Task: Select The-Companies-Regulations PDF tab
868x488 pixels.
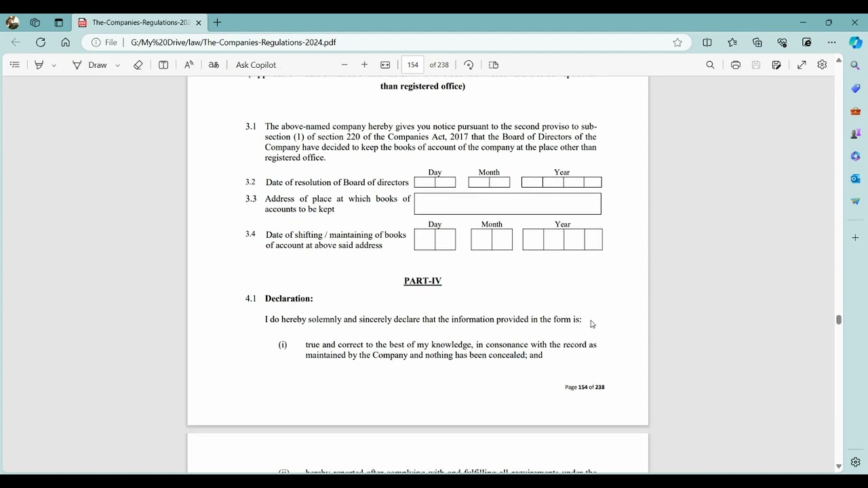Action: (x=140, y=22)
